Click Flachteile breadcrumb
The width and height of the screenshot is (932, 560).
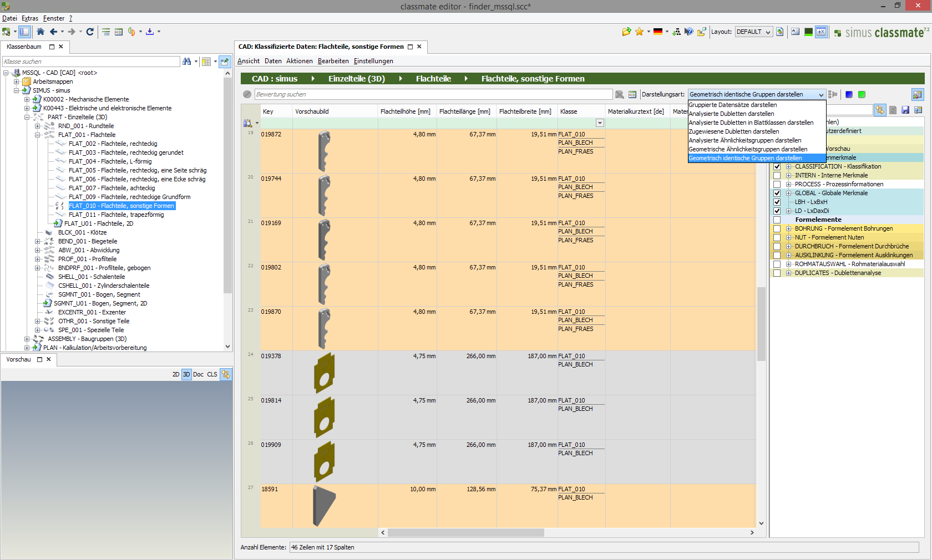tap(433, 79)
